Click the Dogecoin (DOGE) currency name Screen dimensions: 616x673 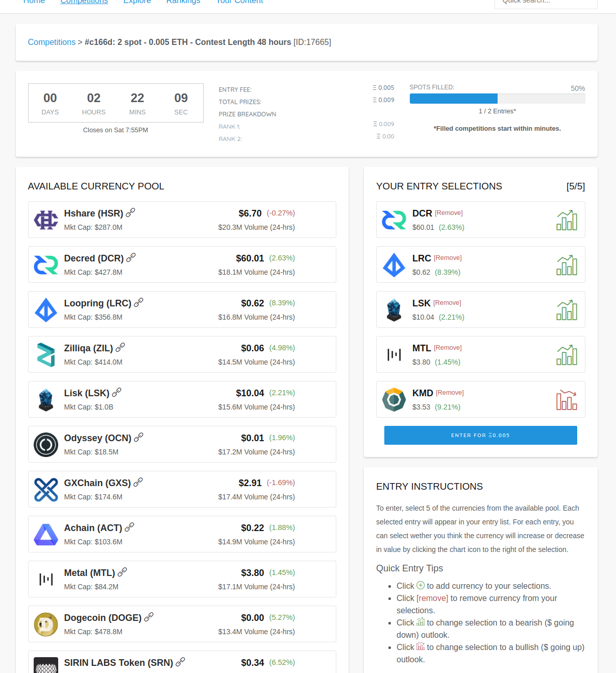[103, 618]
